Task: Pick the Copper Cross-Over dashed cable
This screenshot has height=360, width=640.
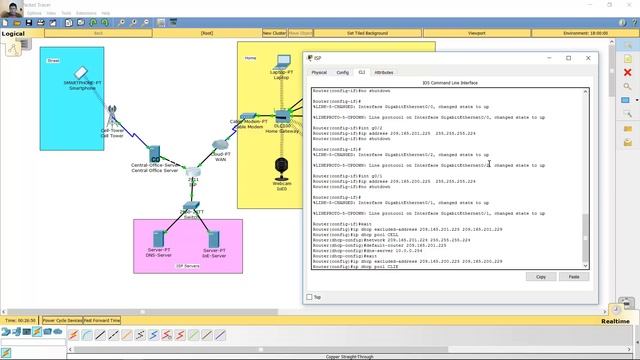Action: click(113, 335)
